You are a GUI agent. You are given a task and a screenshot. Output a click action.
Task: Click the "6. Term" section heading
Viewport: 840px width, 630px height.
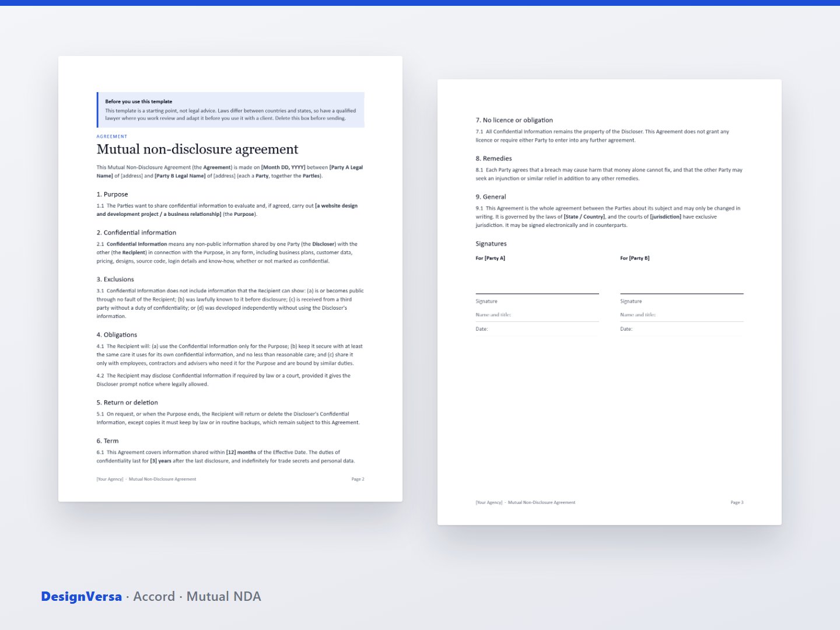[107, 441]
